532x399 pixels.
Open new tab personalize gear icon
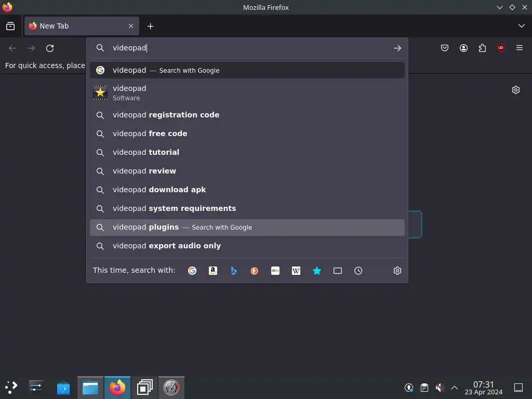(516, 90)
